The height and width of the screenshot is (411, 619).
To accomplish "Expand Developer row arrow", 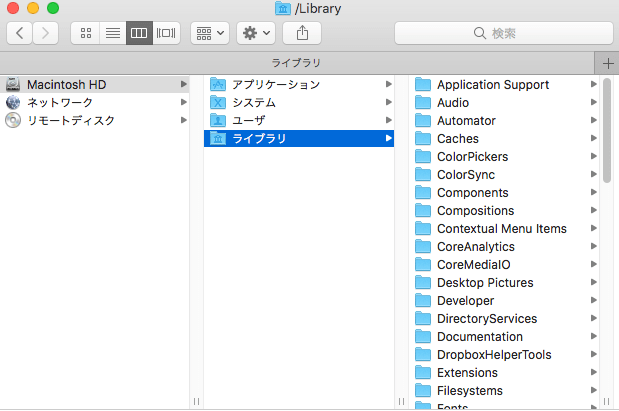I will click(594, 300).
